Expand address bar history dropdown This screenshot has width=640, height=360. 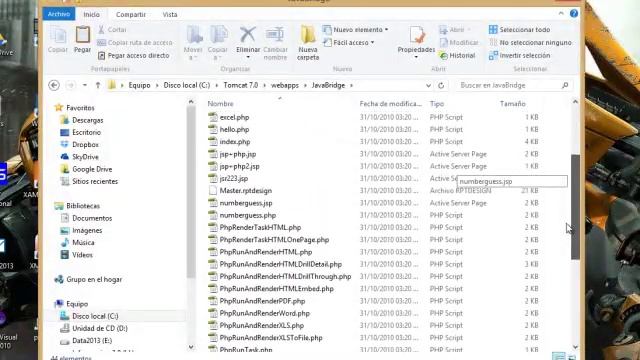point(428,86)
